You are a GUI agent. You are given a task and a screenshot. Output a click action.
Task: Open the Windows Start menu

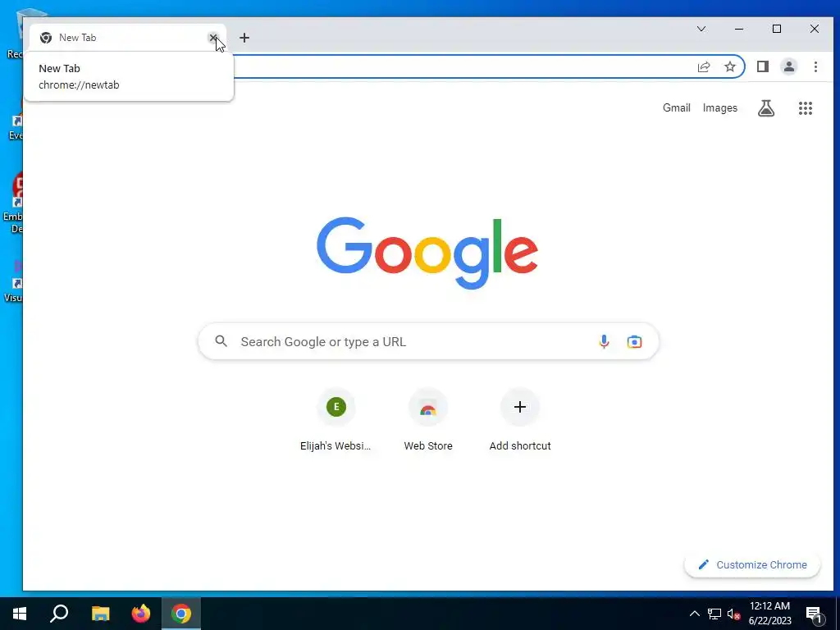point(20,614)
